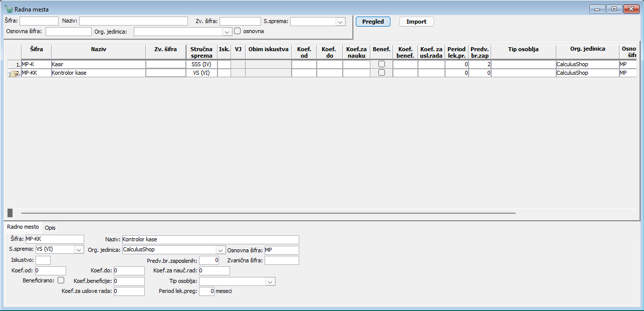Viewport: 644px width, 311px height.
Task: Click the Šifra filter input field
Action: 39,21
